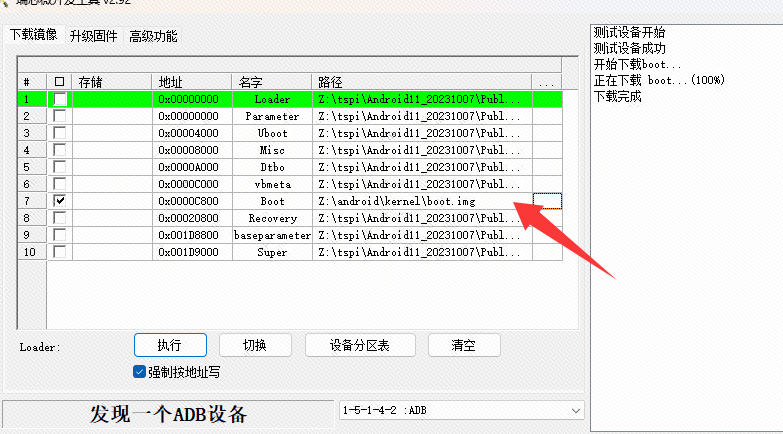Click the 清空 button
783x434 pixels.
[464, 345]
